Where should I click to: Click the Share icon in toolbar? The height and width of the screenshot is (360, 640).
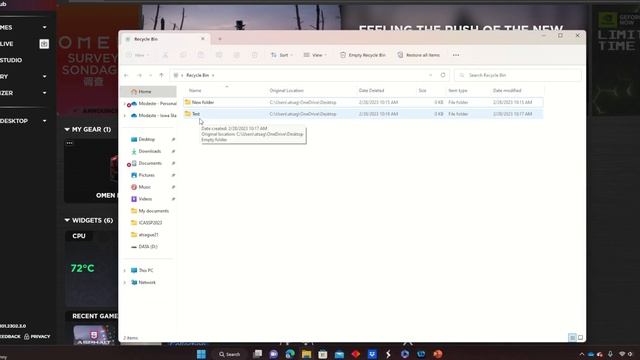pyautogui.click(x=236, y=55)
